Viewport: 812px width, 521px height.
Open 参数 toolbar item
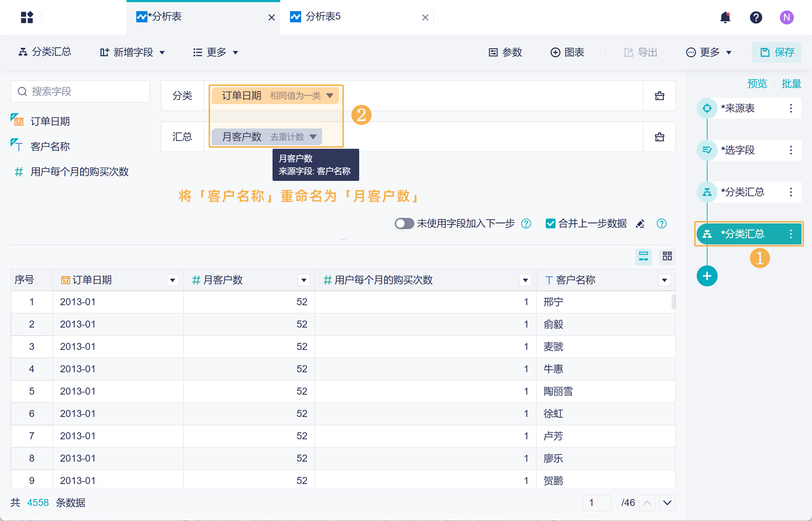click(505, 52)
